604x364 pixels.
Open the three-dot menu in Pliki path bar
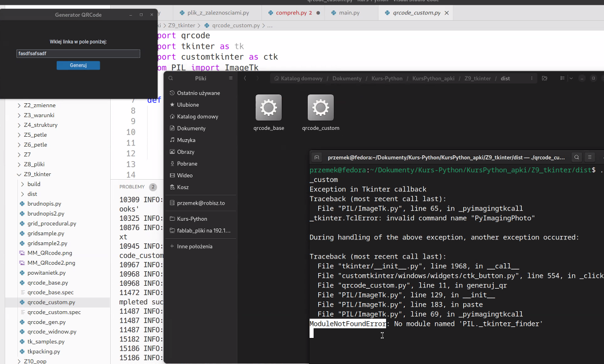click(532, 78)
